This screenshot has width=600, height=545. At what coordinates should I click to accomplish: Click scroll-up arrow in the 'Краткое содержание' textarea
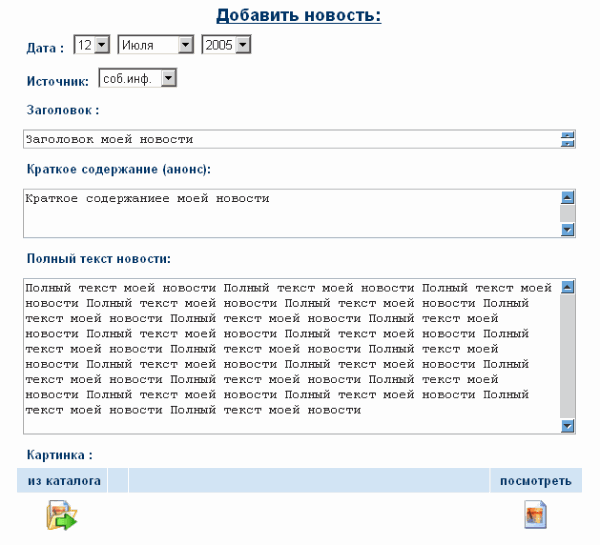click(567, 198)
